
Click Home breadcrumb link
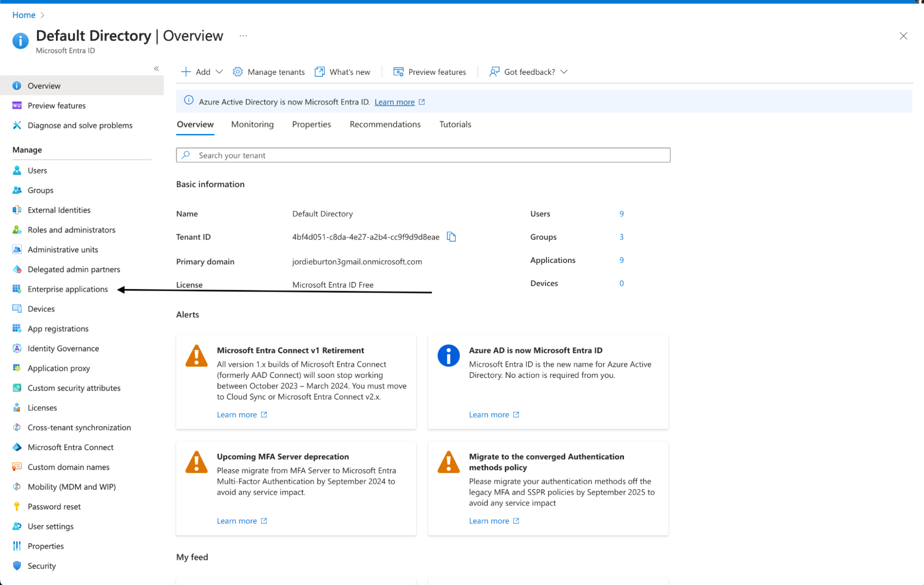pos(24,15)
